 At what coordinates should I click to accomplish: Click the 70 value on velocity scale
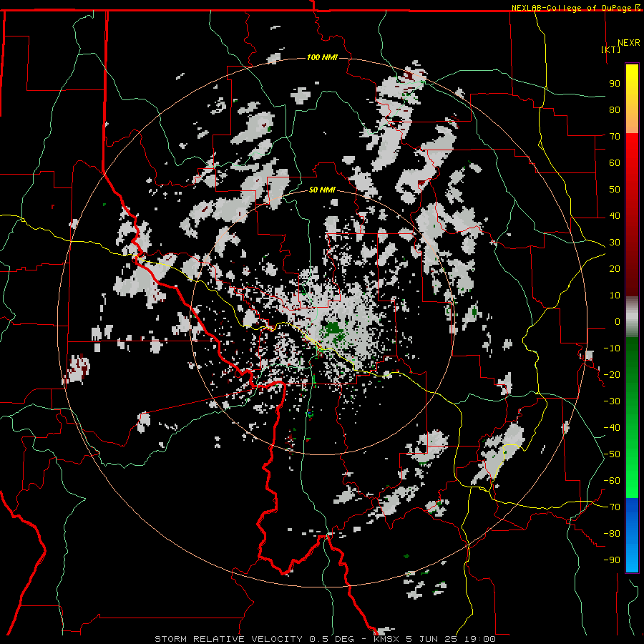click(615, 137)
